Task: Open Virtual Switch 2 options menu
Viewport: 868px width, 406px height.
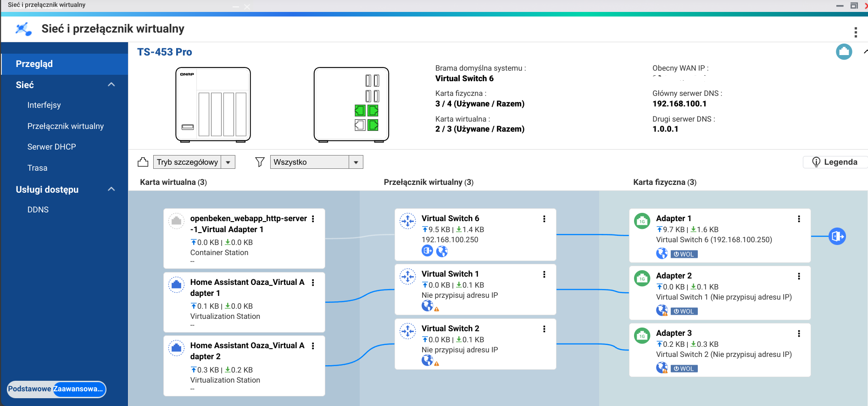Action: pos(544,329)
